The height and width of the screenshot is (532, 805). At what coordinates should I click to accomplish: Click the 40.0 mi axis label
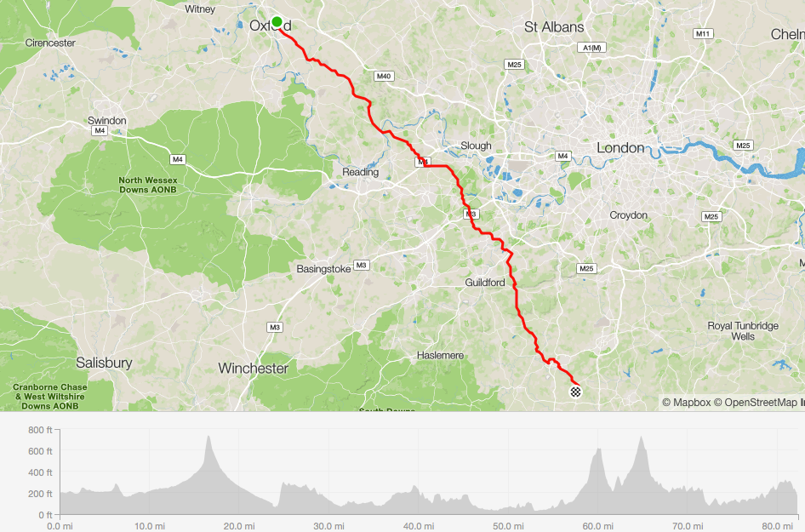[x=419, y=526]
